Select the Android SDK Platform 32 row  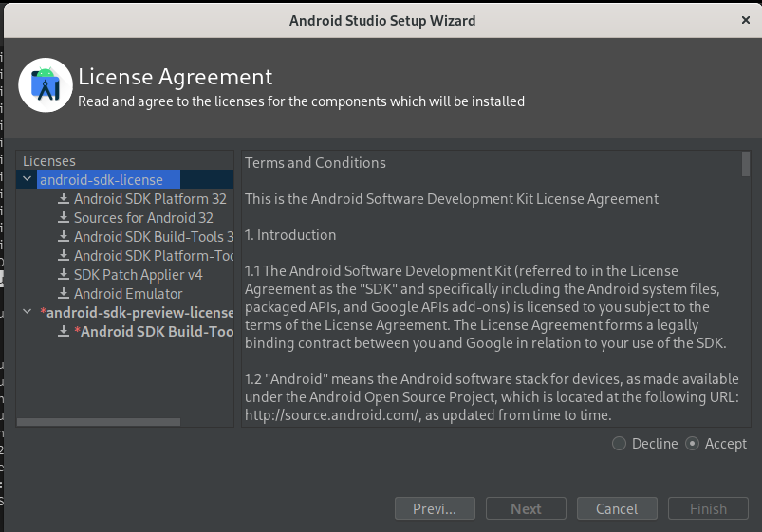point(150,199)
